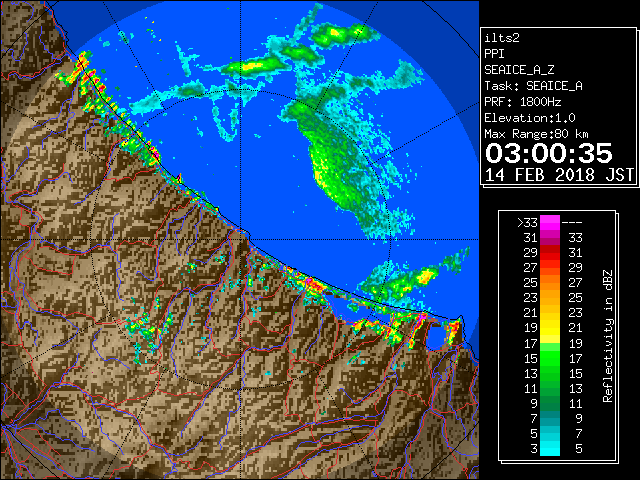Select the 'SEAICE_A_Z' product name text
The height and width of the screenshot is (480, 640).
tap(519, 70)
